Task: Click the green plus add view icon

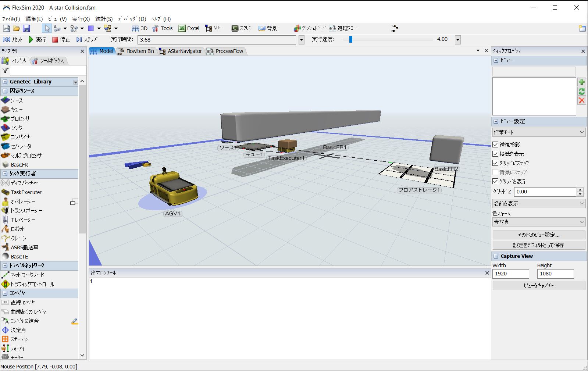Action: click(581, 82)
